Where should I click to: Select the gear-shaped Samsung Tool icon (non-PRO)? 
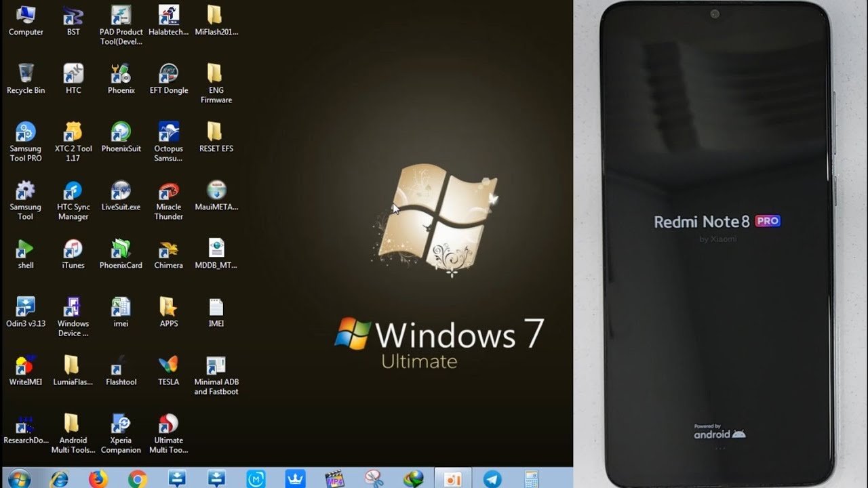coord(26,200)
